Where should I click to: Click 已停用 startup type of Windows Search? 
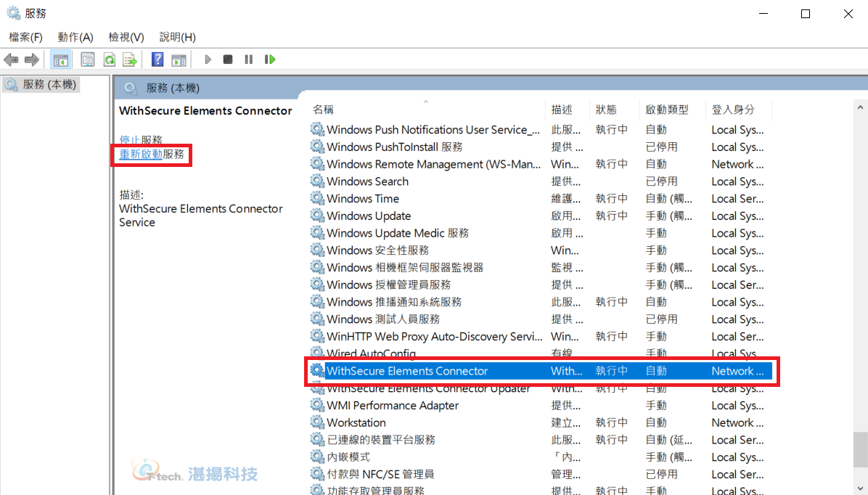coord(661,181)
